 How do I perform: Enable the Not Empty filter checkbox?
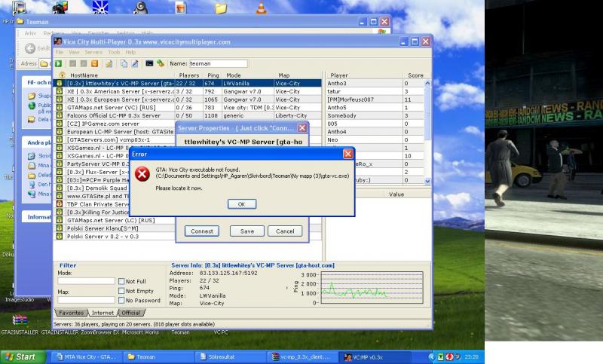pyautogui.click(x=121, y=291)
